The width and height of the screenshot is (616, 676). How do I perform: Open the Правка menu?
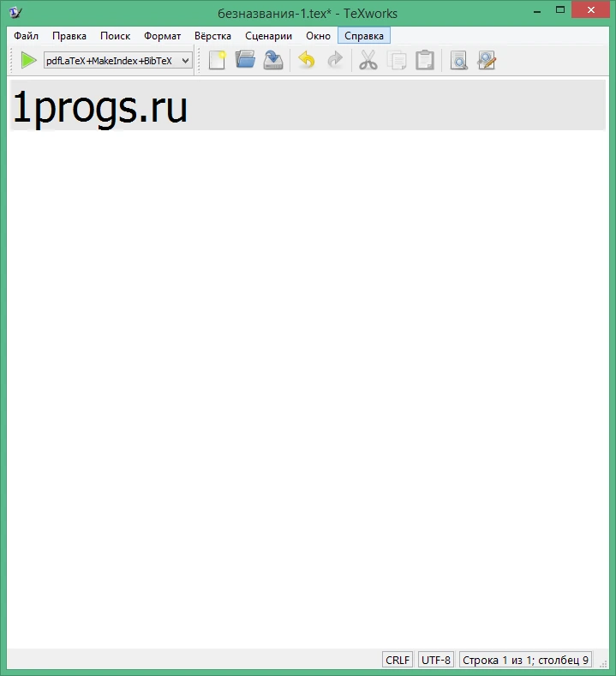(x=69, y=36)
